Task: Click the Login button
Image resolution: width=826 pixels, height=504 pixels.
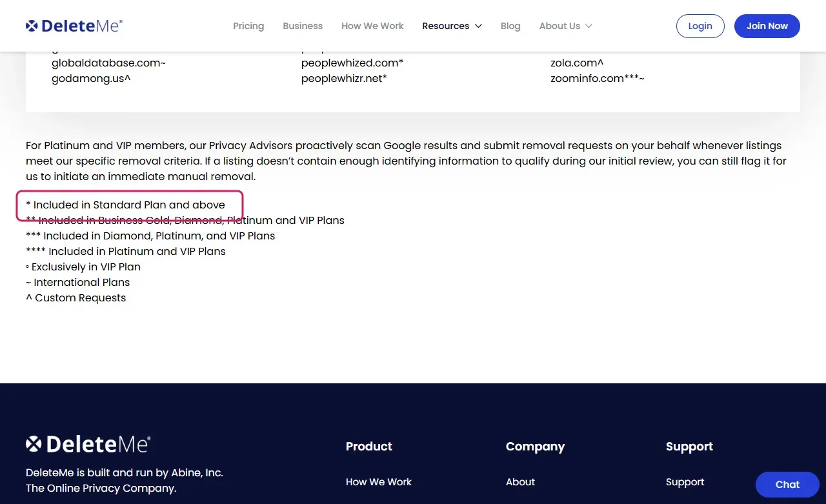Action: click(x=700, y=26)
